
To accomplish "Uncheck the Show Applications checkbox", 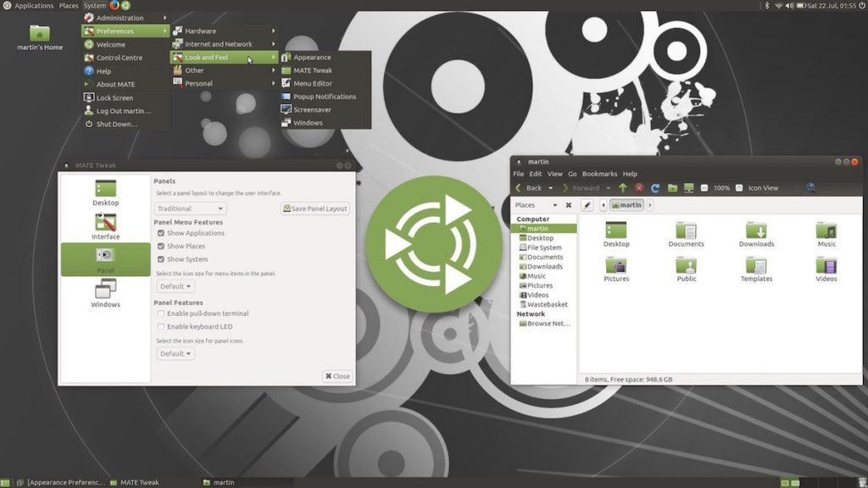I will pyautogui.click(x=161, y=233).
